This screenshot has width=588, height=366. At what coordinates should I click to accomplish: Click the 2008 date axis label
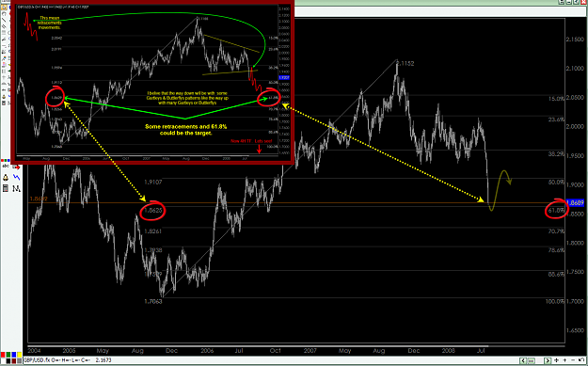(x=449, y=351)
